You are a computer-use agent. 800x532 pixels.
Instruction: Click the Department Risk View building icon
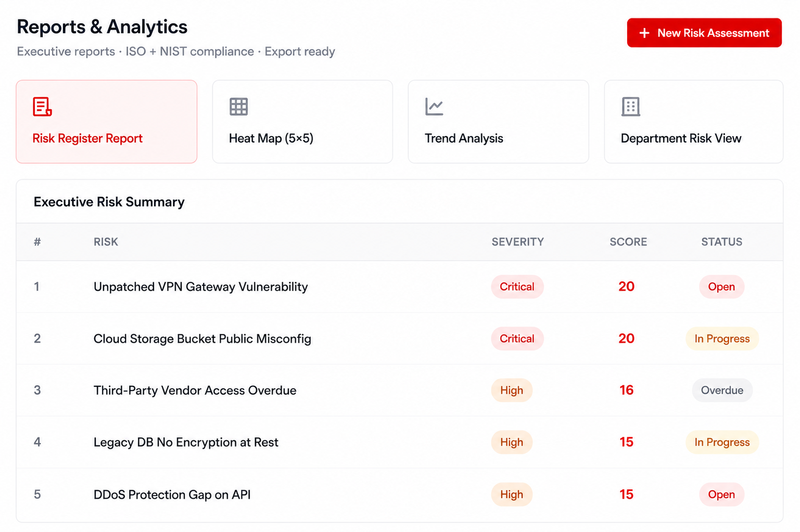(630, 107)
